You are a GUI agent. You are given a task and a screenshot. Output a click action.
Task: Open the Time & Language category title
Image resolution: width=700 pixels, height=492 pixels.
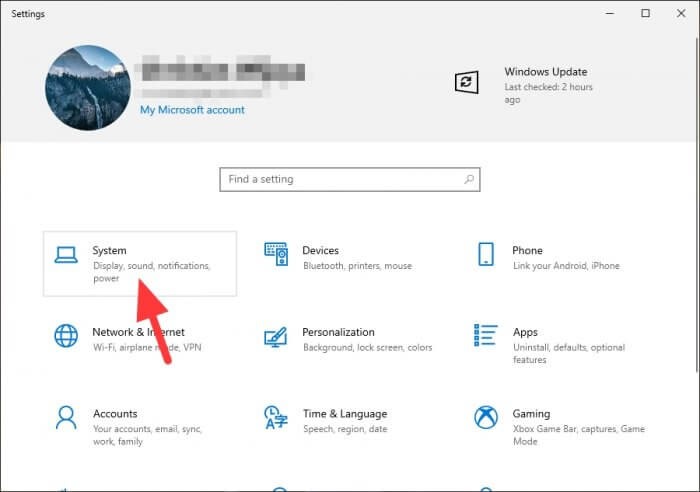click(x=345, y=414)
